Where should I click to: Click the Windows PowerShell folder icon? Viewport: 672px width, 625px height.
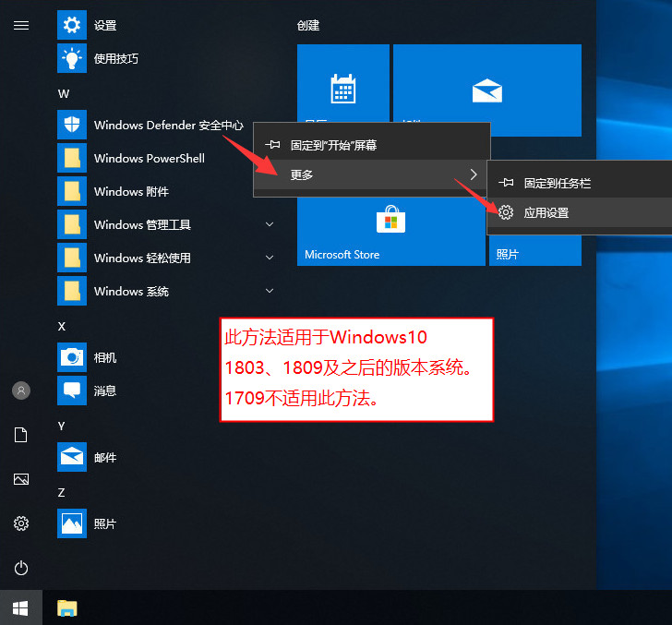click(x=72, y=158)
